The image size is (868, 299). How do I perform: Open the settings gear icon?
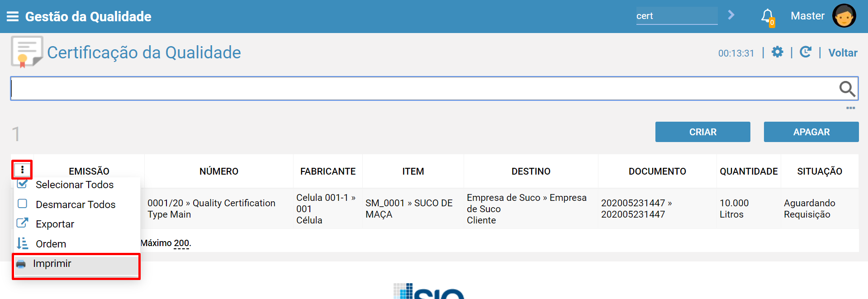coord(777,52)
